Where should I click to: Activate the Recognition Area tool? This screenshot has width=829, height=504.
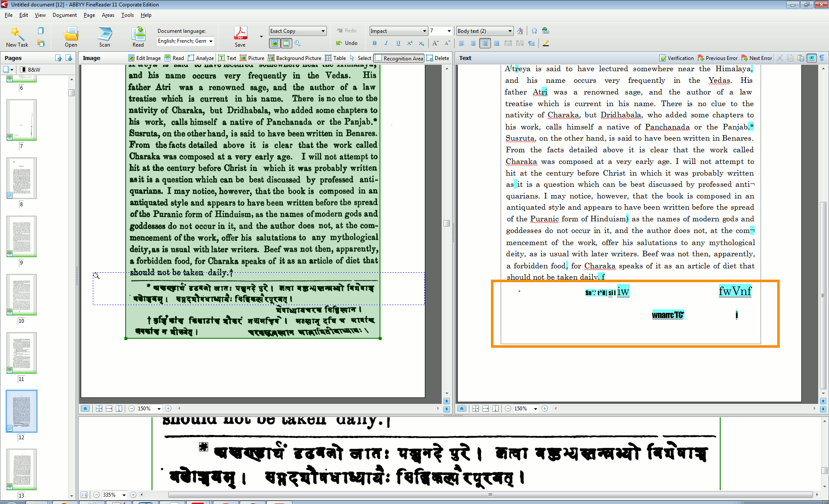tap(399, 58)
